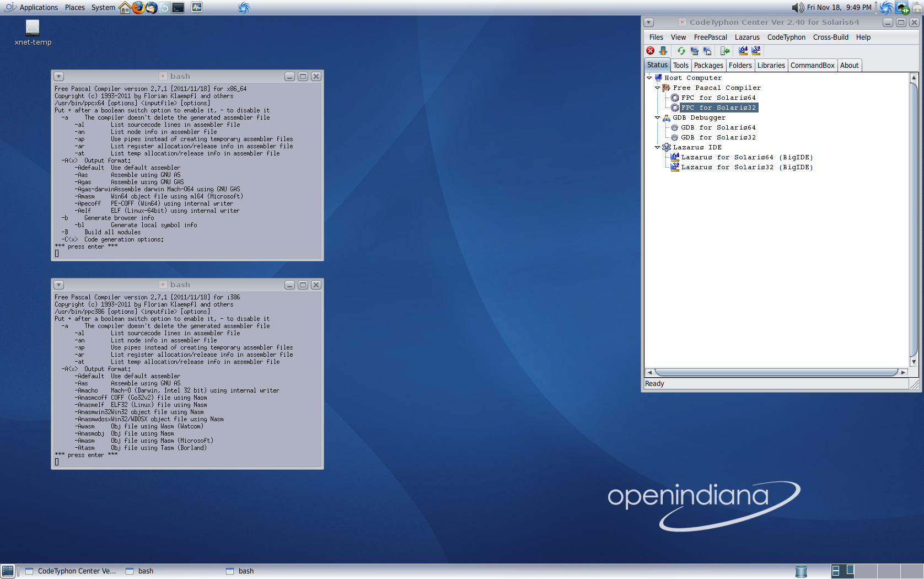
Task: Switch to the Packages tab
Action: click(x=708, y=66)
